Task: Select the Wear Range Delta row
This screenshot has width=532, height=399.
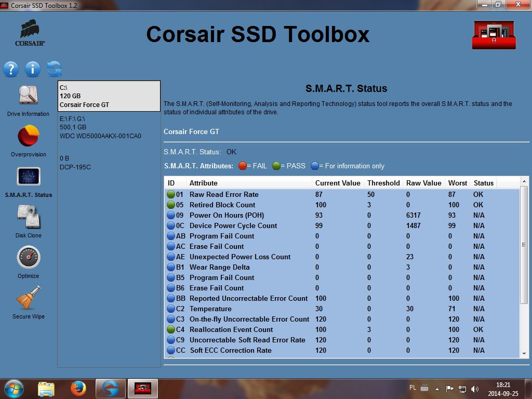Action: point(342,268)
